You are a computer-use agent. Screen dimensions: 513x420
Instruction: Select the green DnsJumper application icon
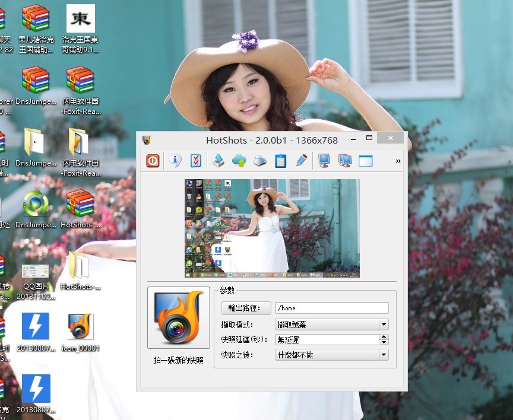pos(36,209)
